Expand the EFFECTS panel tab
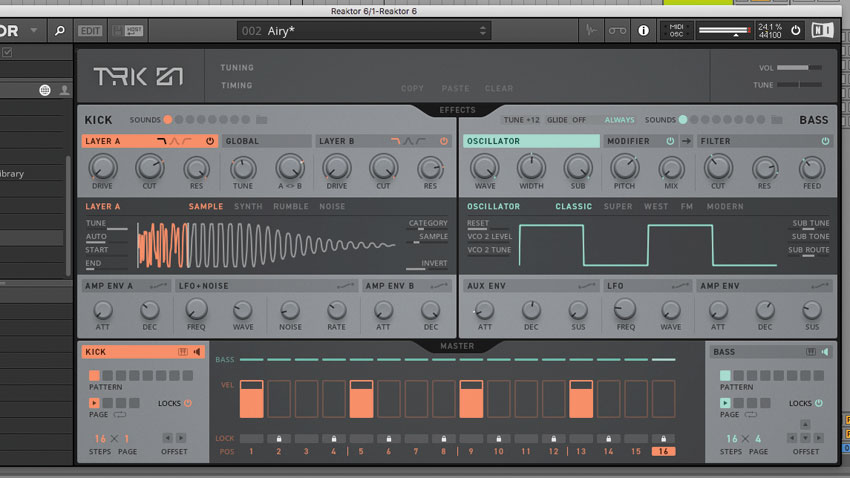The width and height of the screenshot is (850, 478). 457,110
